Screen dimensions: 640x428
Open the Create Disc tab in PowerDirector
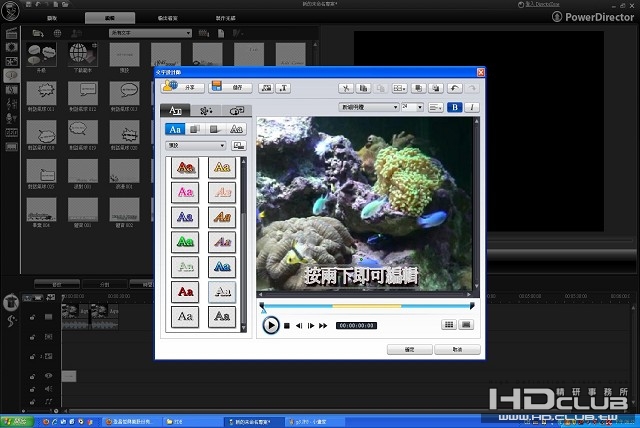coord(225,18)
